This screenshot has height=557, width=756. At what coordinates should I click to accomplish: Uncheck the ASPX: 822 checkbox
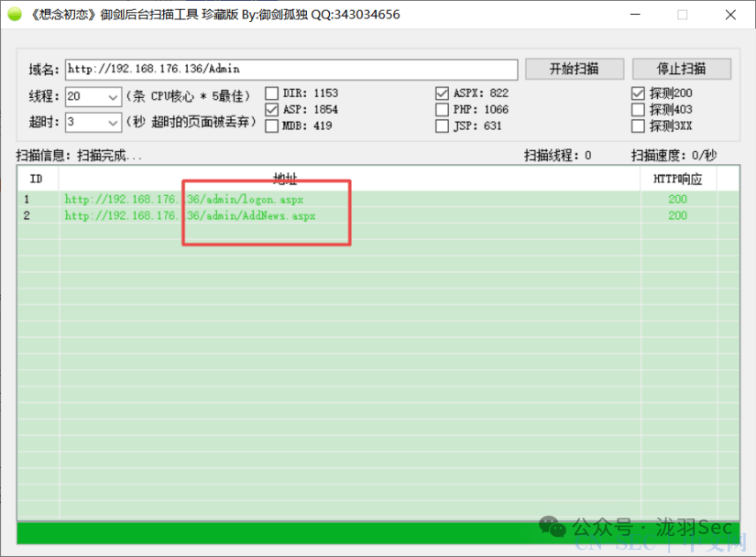click(x=442, y=93)
